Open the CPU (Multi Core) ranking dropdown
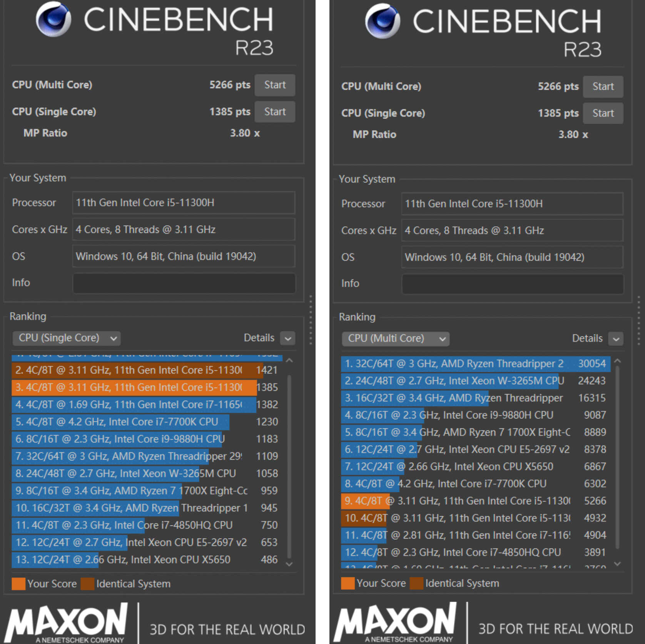The height and width of the screenshot is (644, 645). (396, 338)
